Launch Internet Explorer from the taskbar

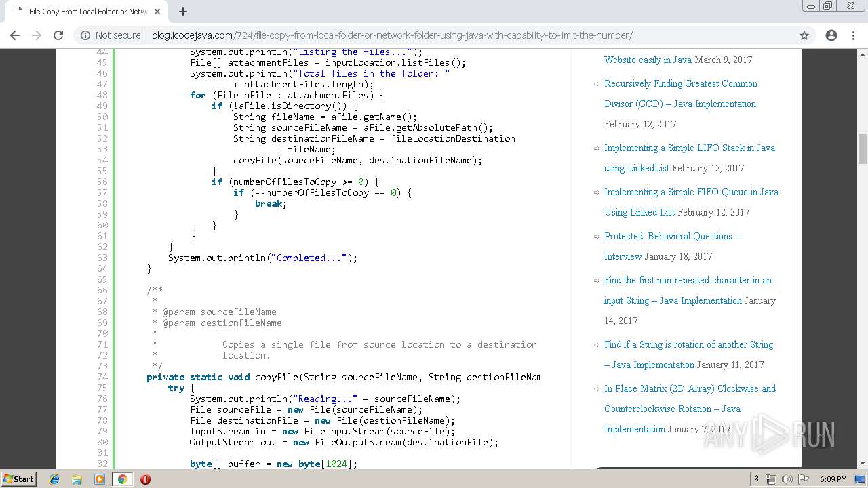tap(54, 479)
